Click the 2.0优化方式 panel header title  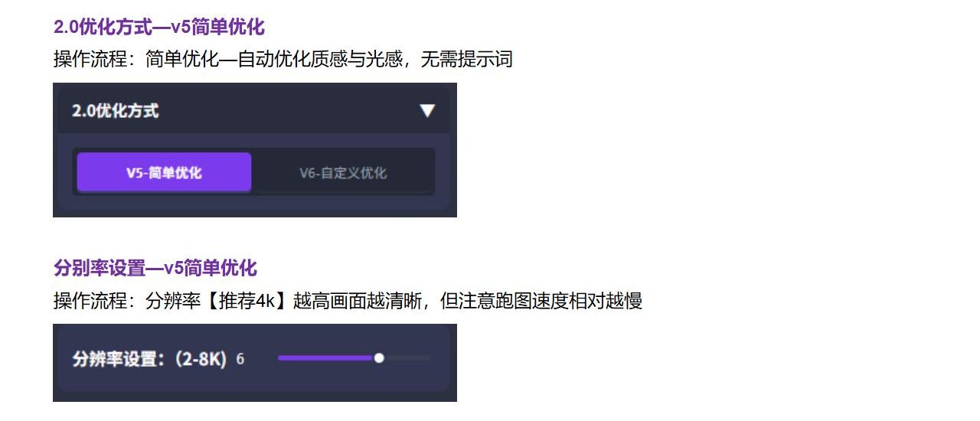116,110
